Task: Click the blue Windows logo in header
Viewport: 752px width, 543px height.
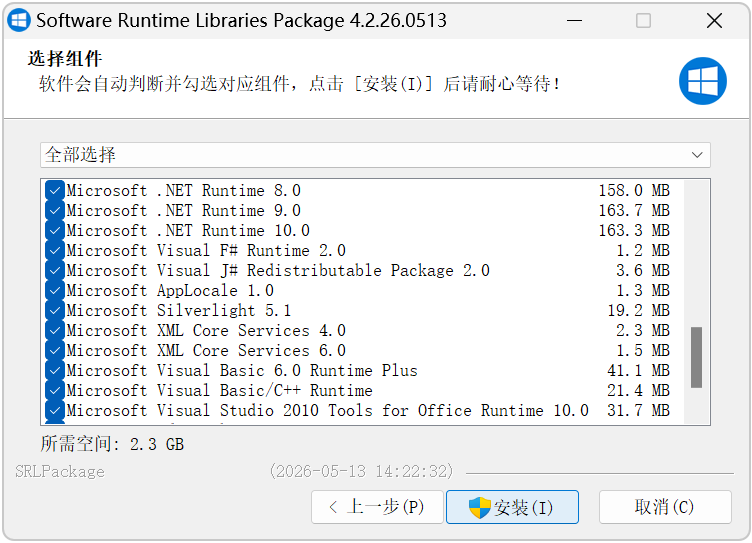Action: [x=703, y=81]
